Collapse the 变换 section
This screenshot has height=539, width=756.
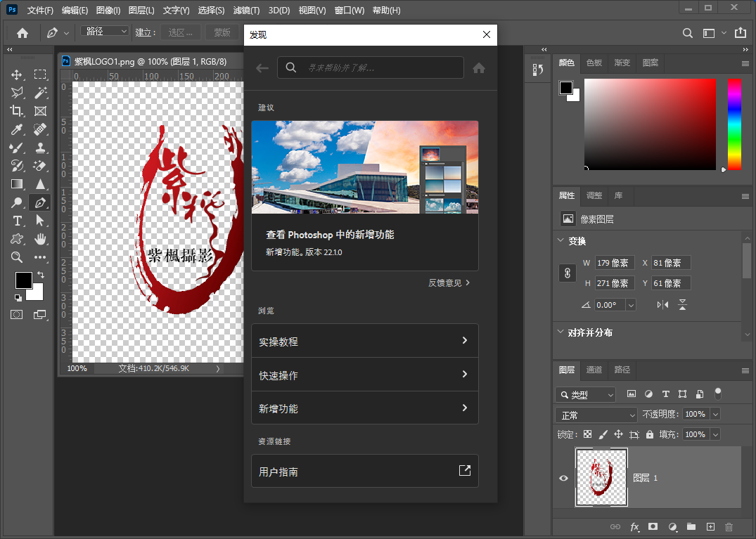(560, 240)
